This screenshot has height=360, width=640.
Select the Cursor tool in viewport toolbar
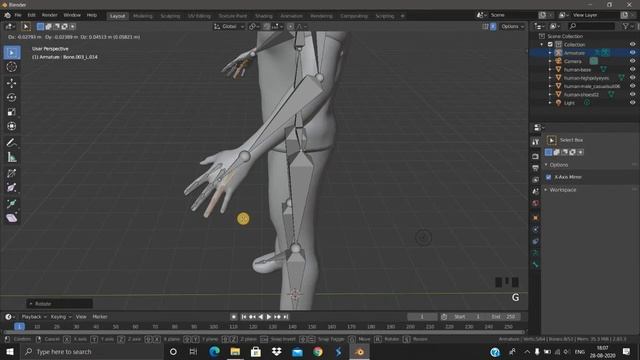(11, 67)
